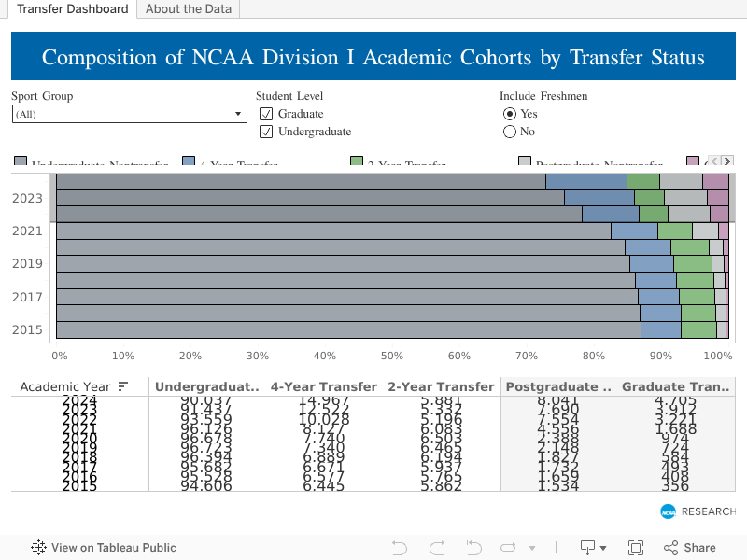Select No for Include Freshmen
747x560 pixels.
pos(510,131)
